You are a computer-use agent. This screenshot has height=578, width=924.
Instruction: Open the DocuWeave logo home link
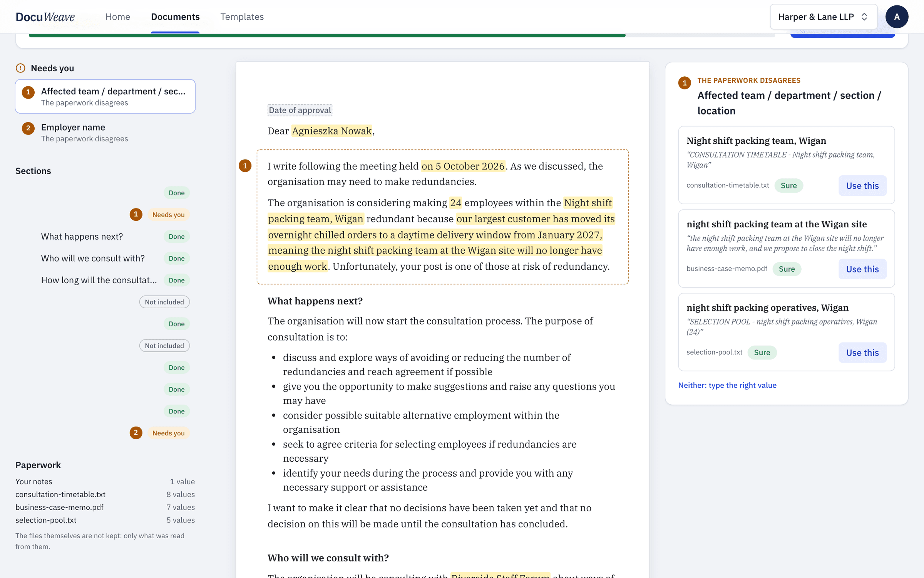[45, 17]
